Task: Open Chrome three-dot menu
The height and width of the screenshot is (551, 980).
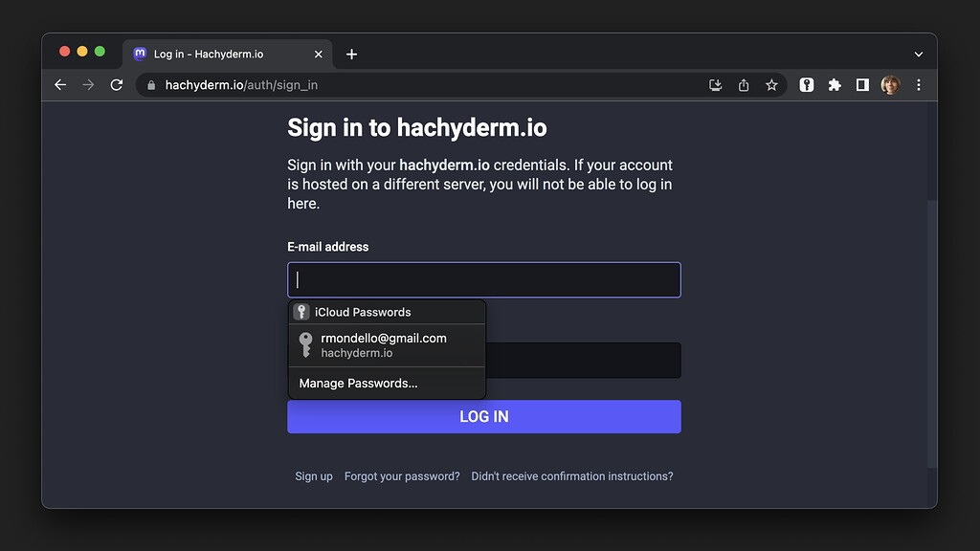Action: (919, 85)
